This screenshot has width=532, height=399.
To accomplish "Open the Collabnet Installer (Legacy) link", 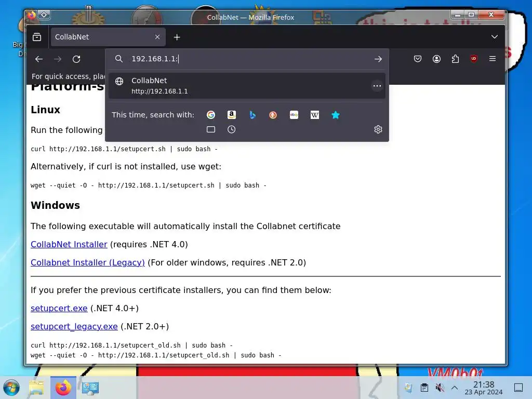I will coord(87,262).
